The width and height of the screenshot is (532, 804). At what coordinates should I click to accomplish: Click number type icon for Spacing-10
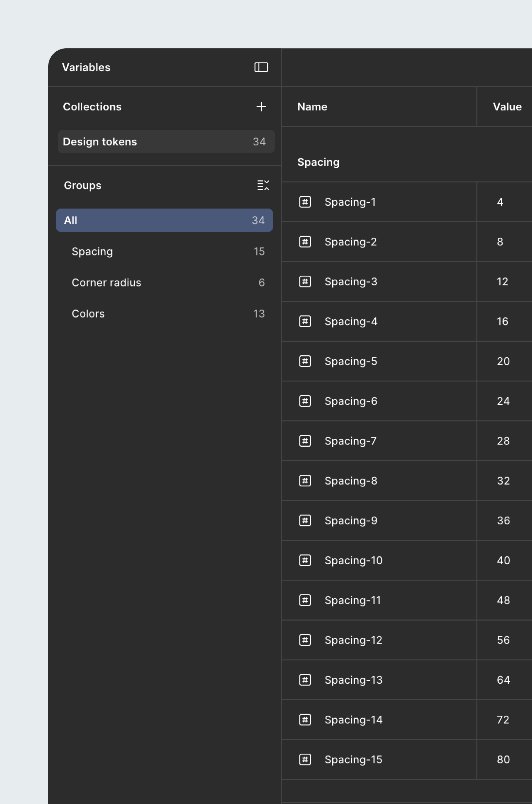pyautogui.click(x=305, y=560)
